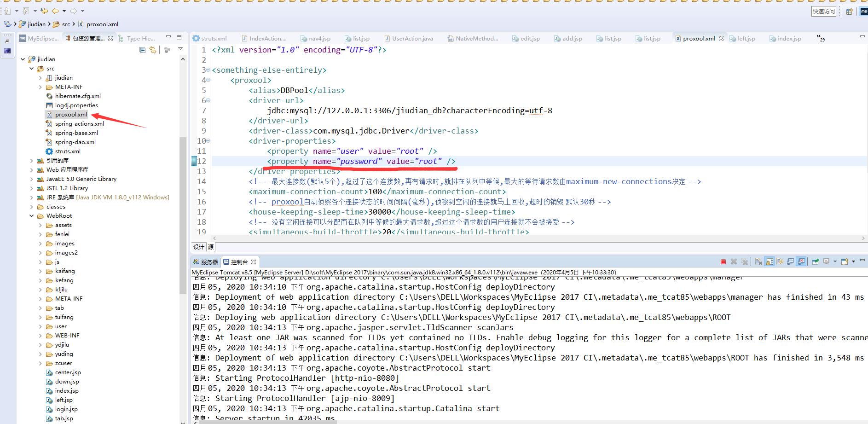Image resolution: width=868 pixels, height=424 pixels.
Task: Open the Perspective switcher icon
Action: coord(849,12)
